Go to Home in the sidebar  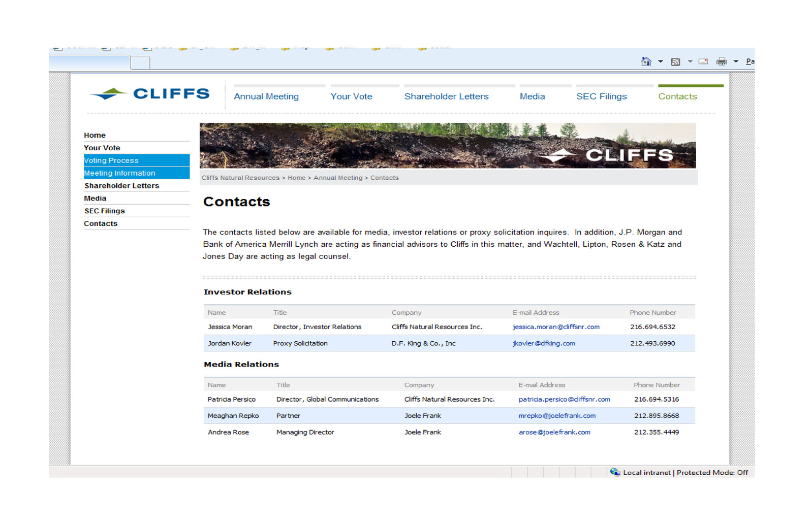[x=95, y=135]
